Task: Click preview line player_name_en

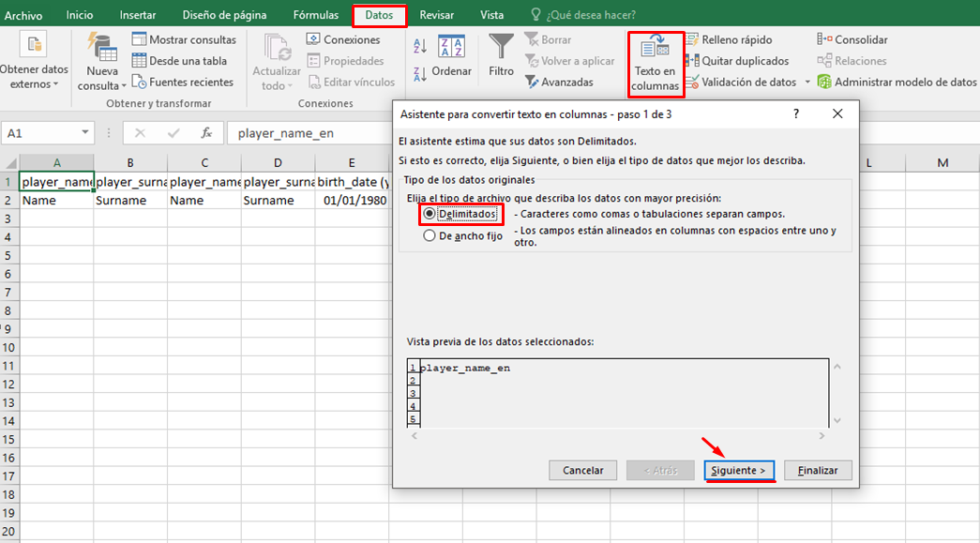Action: tap(465, 368)
